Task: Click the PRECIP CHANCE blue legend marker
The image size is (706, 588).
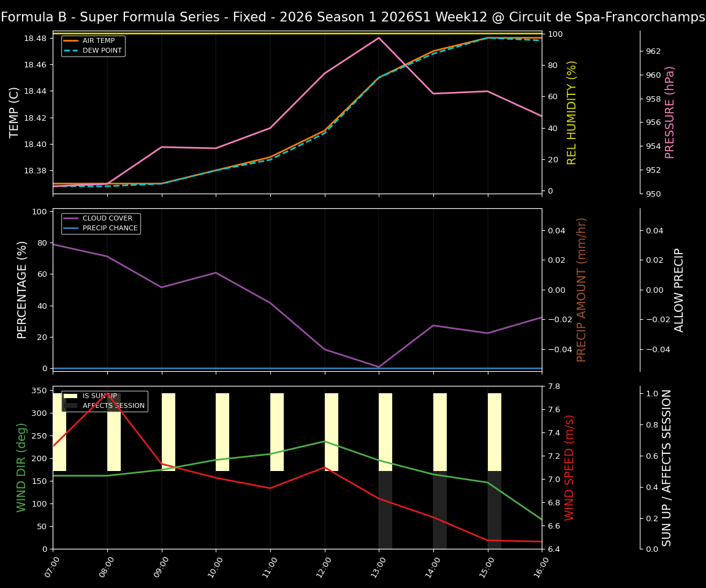Action: 71,227
